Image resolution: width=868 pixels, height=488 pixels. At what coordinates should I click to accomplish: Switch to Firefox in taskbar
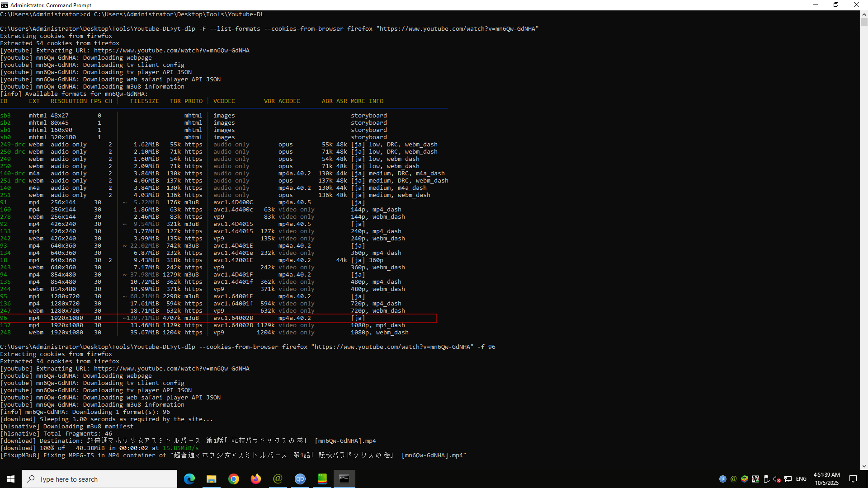(x=256, y=479)
